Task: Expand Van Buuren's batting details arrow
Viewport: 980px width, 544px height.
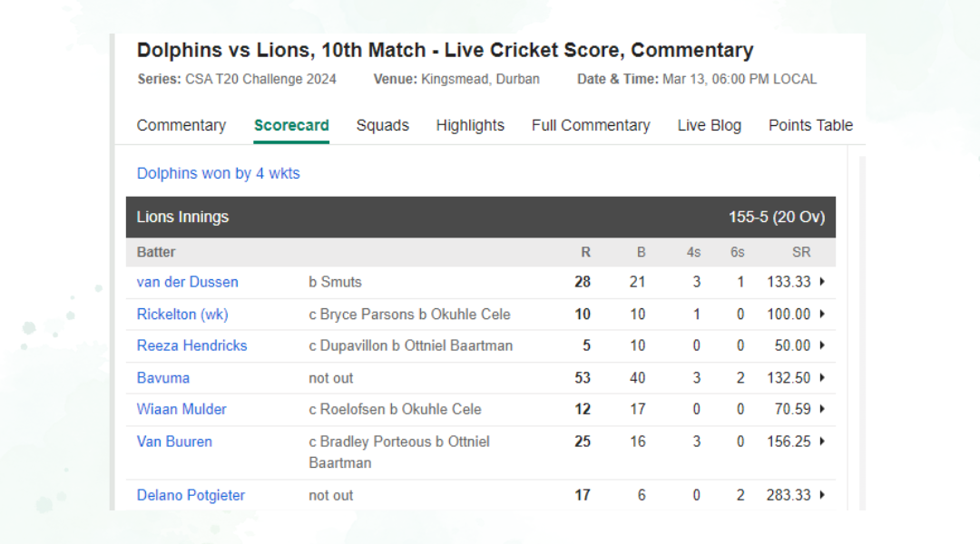Action: pyautogui.click(x=822, y=442)
